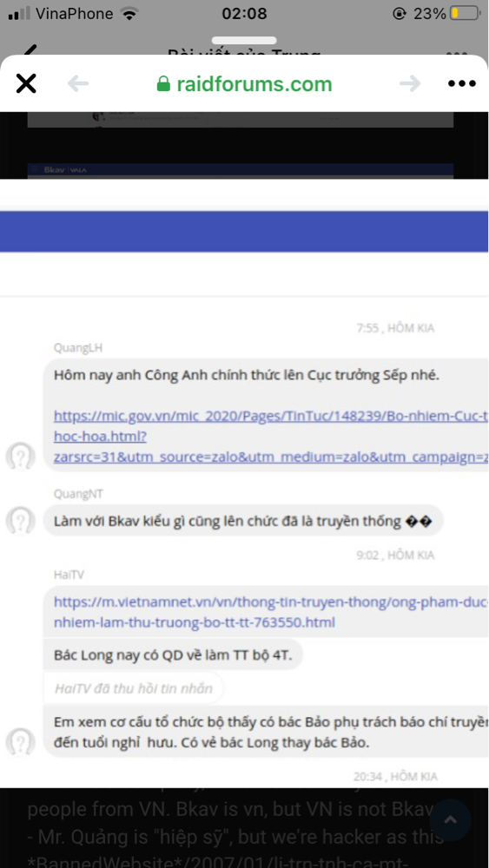Tap the message 'Bác Long nay có QD'
The image size is (489, 868).
point(174,654)
